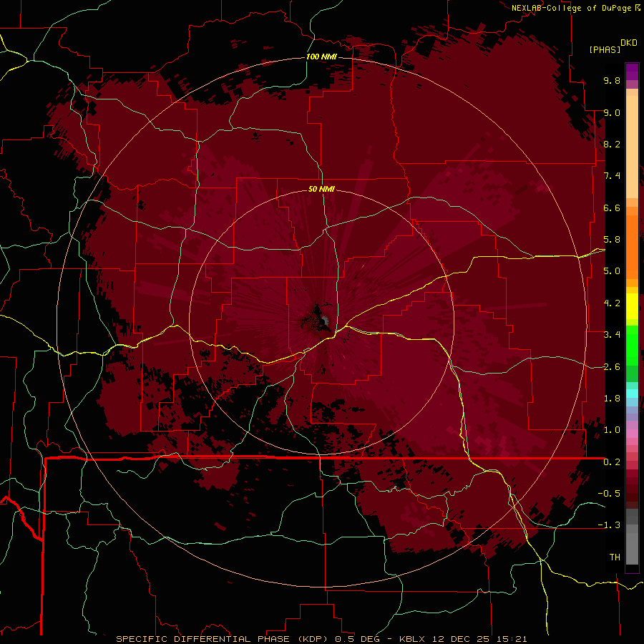Click the [PHAS] legend header
The height and width of the screenshot is (644, 644).
click(x=605, y=49)
